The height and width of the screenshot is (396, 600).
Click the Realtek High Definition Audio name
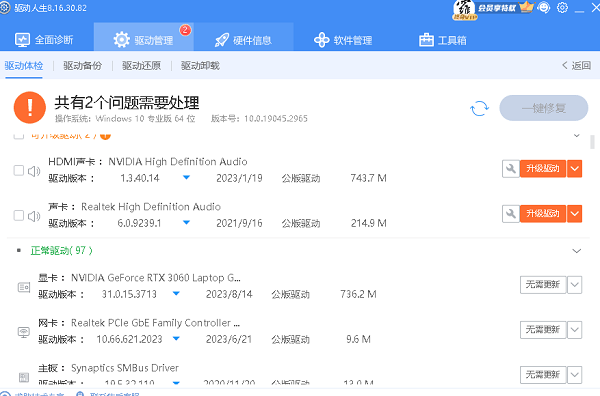[x=151, y=207]
